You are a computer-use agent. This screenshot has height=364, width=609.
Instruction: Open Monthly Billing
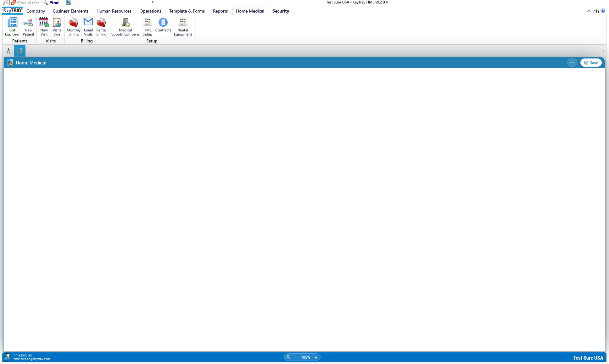74,27
